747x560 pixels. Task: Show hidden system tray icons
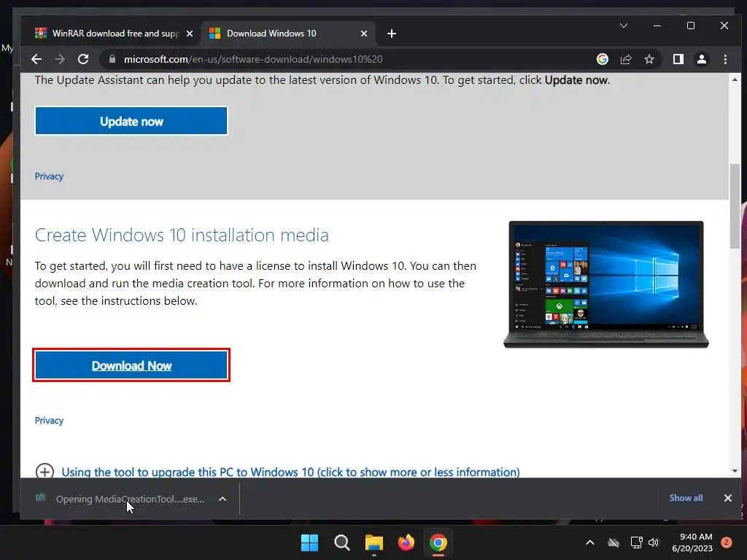point(589,542)
